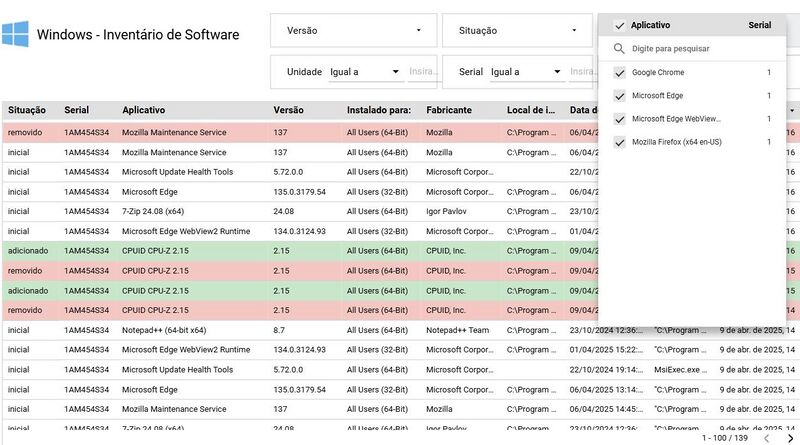Screen dimensions: 800x445
Task: Sort table by the Situação column header
Action: (x=27, y=110)
